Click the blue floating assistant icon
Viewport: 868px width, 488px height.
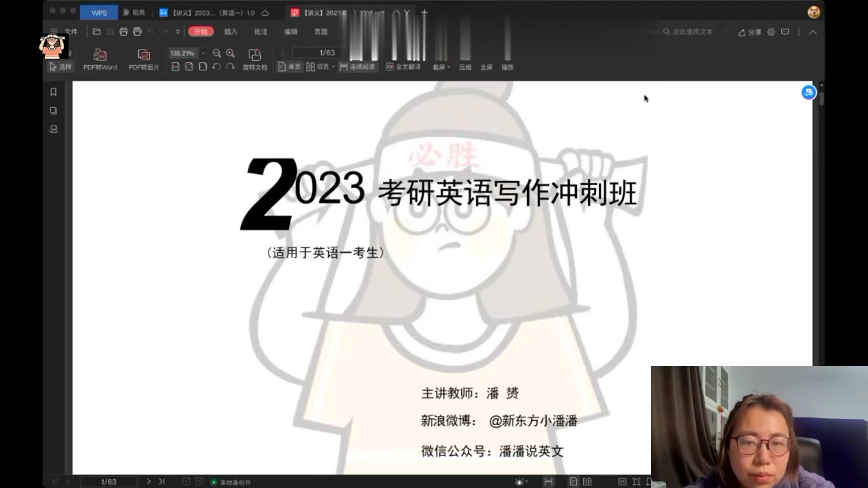point(808,92)
